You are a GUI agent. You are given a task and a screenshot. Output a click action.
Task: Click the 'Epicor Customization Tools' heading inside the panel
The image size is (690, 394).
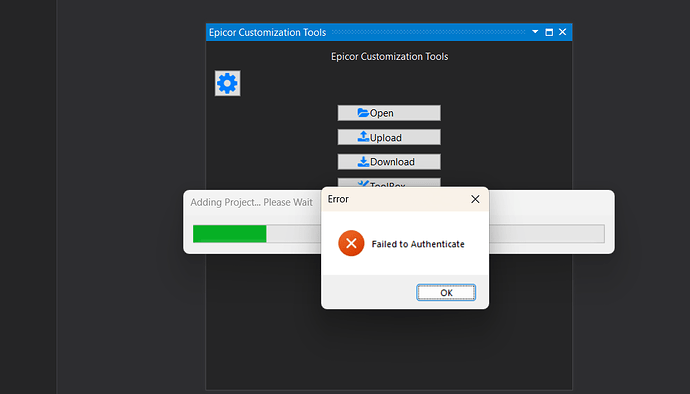[x=389, y=56]
